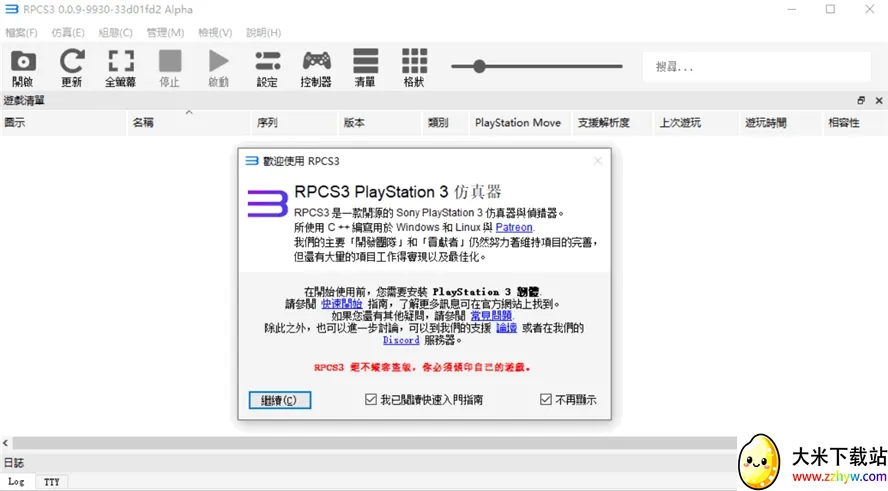Screen dimensions: 888x491
Task: Open Settings (設定) from toolbar
Action: [267, 67]
